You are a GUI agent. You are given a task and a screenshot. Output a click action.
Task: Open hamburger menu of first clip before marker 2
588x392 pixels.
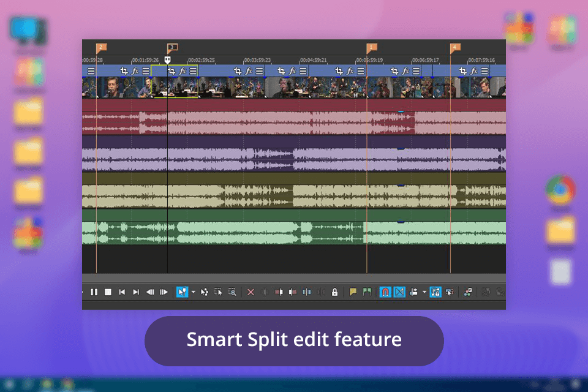click(91, 71)
